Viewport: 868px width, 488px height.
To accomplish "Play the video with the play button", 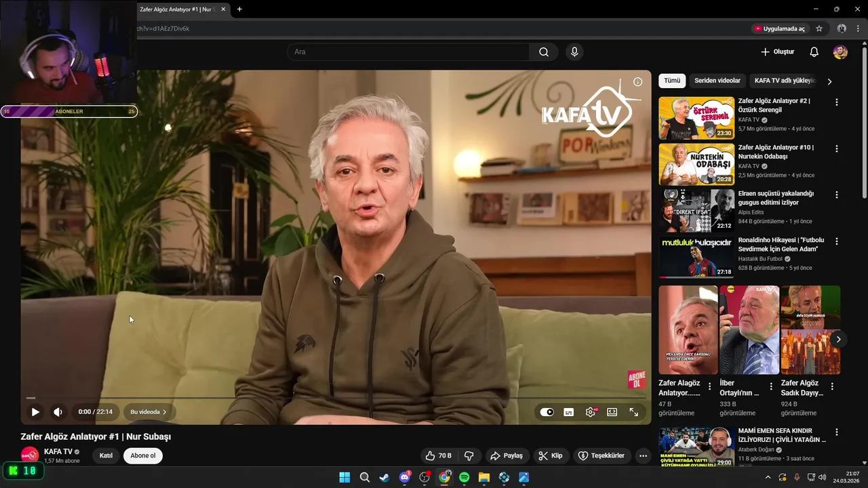I will pyautogui.click(x=35, y=411).
